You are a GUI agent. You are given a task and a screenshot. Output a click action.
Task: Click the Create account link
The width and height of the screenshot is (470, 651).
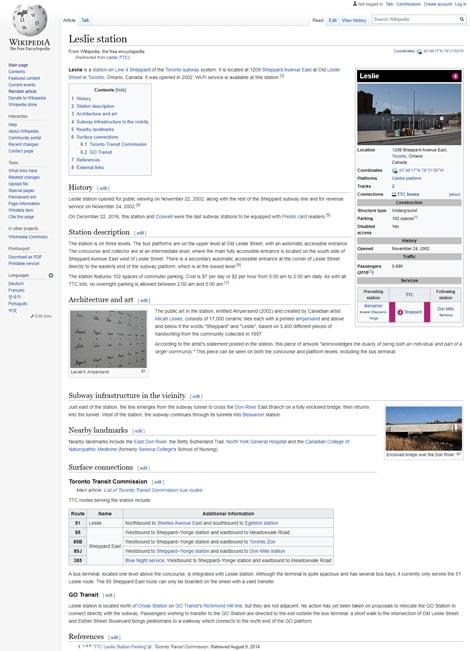click(x=438, y=4)
